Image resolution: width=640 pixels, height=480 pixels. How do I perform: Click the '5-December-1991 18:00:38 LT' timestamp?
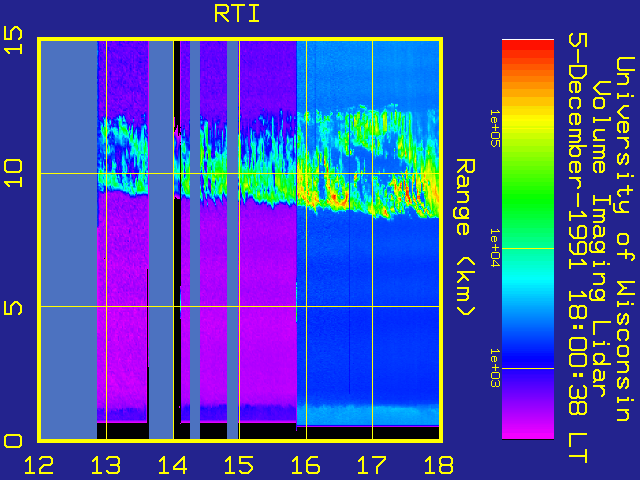pos(578,248)
